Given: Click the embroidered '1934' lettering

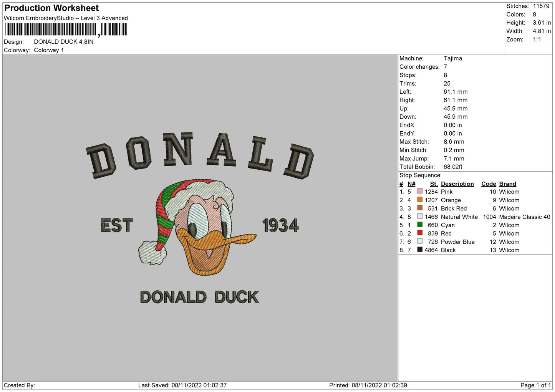Looking at the screenshot, I should point(280,225).
